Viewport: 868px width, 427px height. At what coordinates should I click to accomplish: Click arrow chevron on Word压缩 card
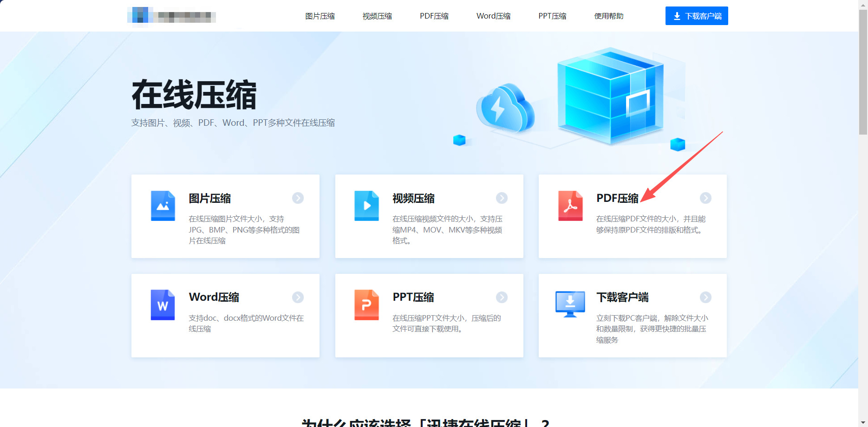tap(298, 297)
